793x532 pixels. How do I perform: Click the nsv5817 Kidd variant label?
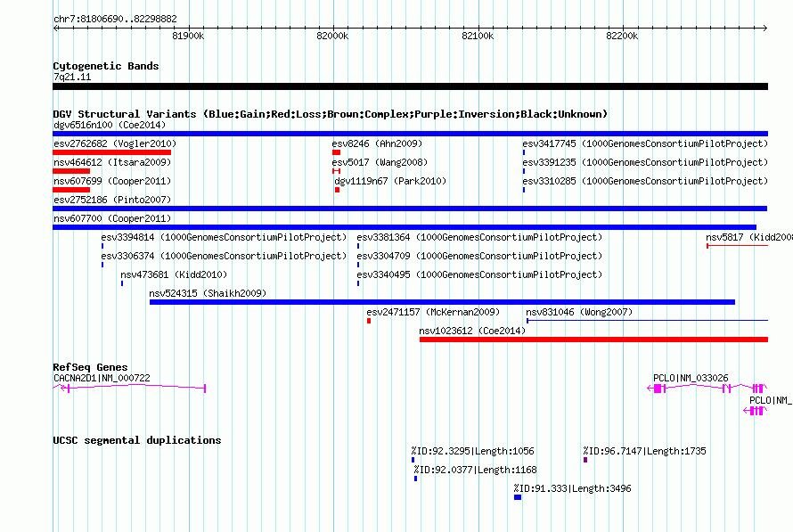[749, 237]
